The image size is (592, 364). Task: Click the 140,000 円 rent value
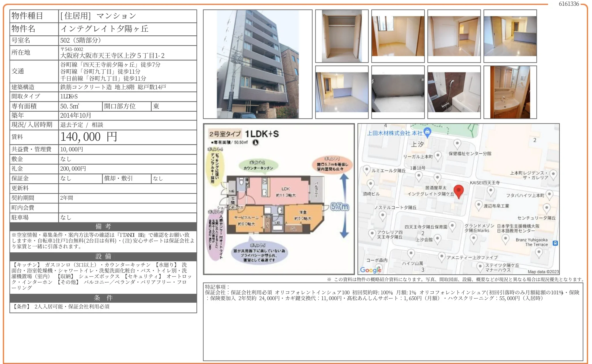pos(89,137)
